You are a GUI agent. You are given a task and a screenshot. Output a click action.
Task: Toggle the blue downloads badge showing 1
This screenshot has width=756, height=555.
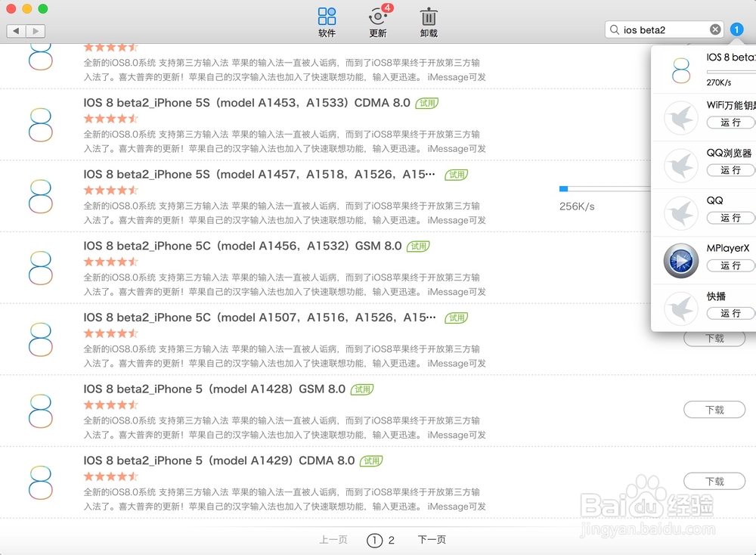pos(736,29)
